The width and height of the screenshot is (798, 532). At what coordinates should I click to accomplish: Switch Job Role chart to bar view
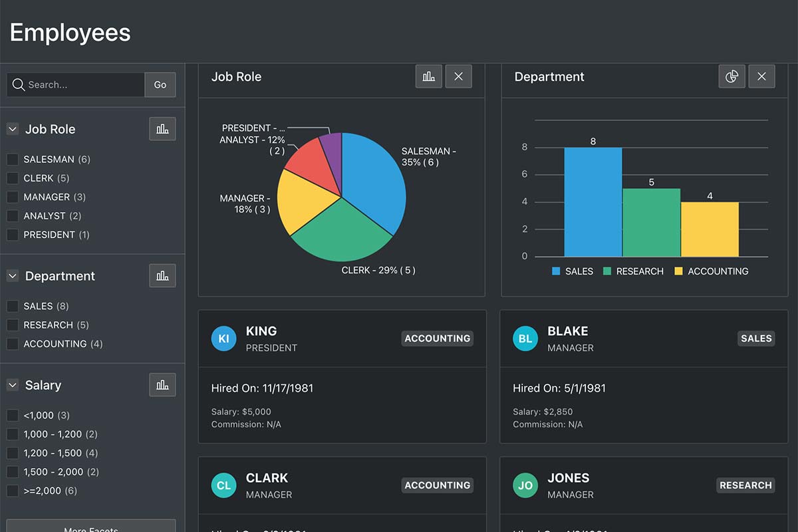click(x=429, y=76)
